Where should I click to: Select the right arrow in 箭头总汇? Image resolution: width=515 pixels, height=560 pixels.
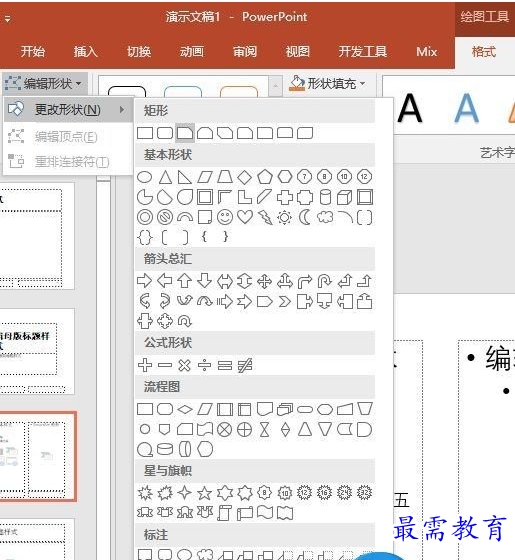click(145, 281)
